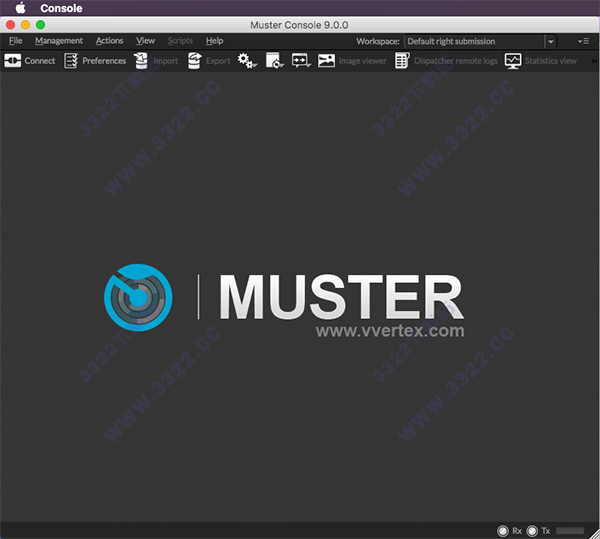Click the Dispatcher remote logs label
Viewport: 600px width, 539px height.
(456, 61)
